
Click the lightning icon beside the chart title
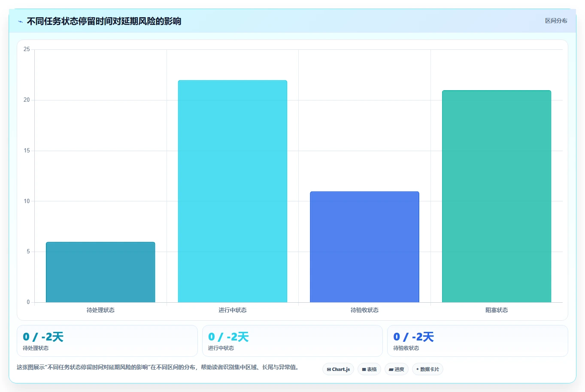(x=20, y=21)
